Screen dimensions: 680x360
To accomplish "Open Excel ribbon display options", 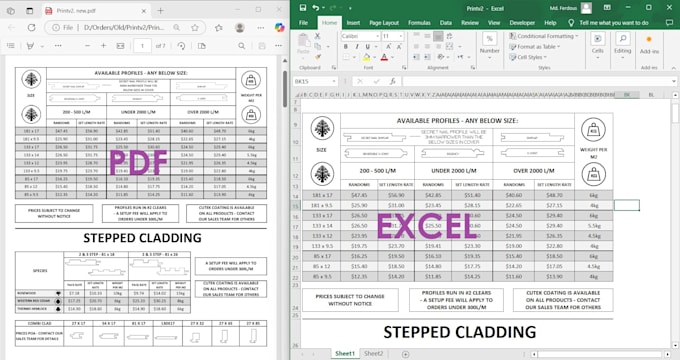I will 607,8.
